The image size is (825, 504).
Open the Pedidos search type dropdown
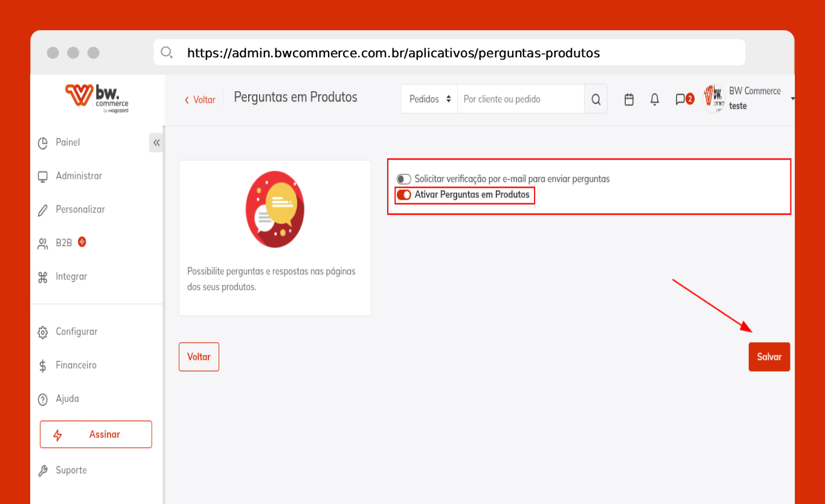[429, 99]
